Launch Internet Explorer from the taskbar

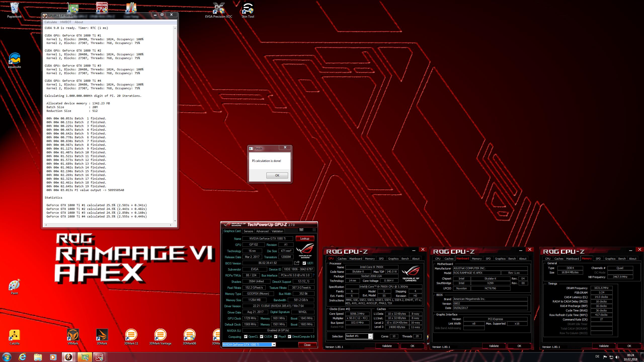pyautogui.click(x=22, y=357)
